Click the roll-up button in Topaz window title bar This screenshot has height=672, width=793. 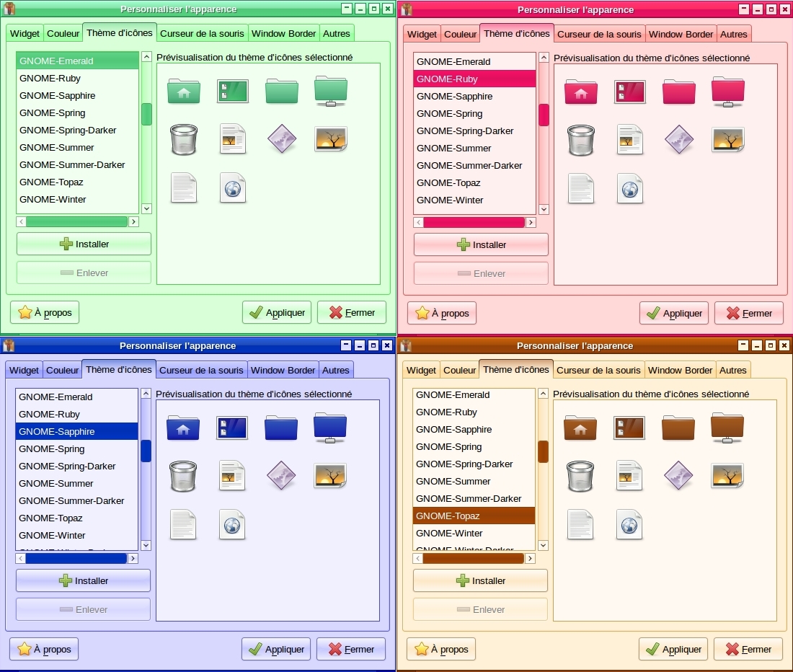[743, 345]
